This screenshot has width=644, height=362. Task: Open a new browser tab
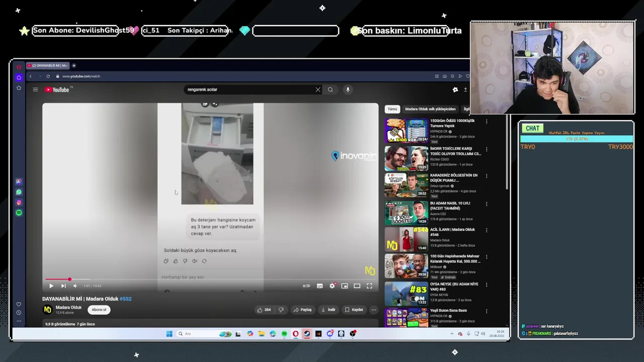click(x=74, y=65)
